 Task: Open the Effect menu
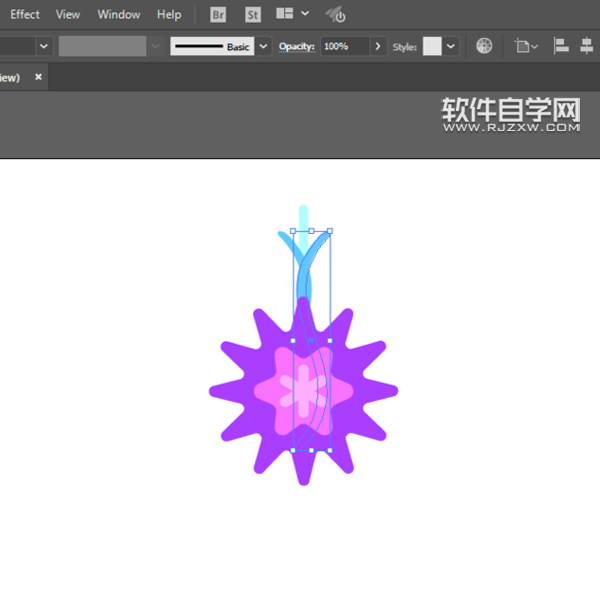24,15
